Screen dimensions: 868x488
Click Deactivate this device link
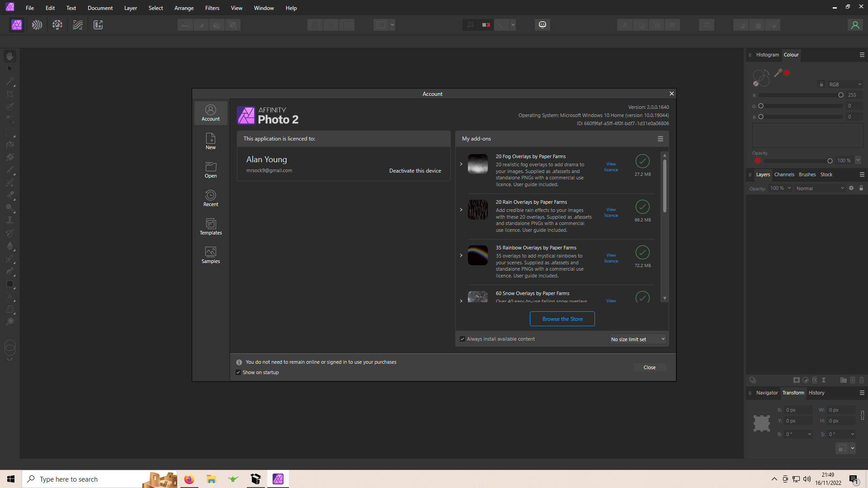pyautogui.click(x=415, y=171)
